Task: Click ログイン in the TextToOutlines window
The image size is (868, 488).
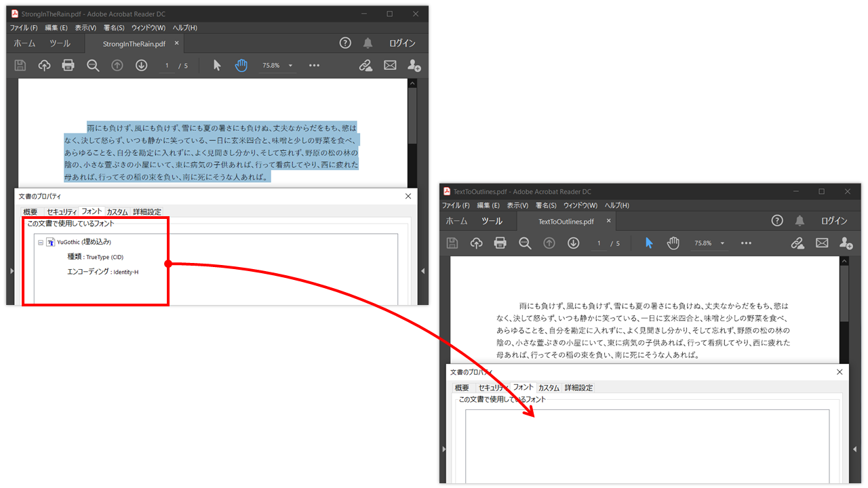Action: 834,220
